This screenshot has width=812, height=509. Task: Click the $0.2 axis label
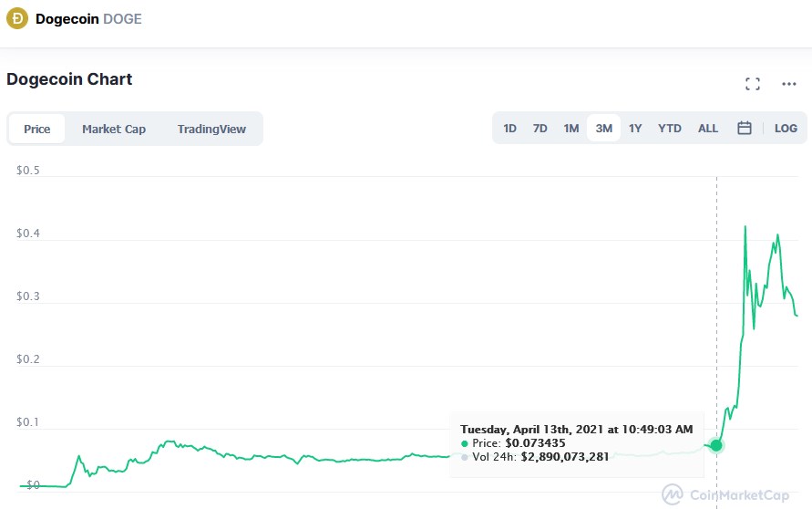click(x=28, y=359)
